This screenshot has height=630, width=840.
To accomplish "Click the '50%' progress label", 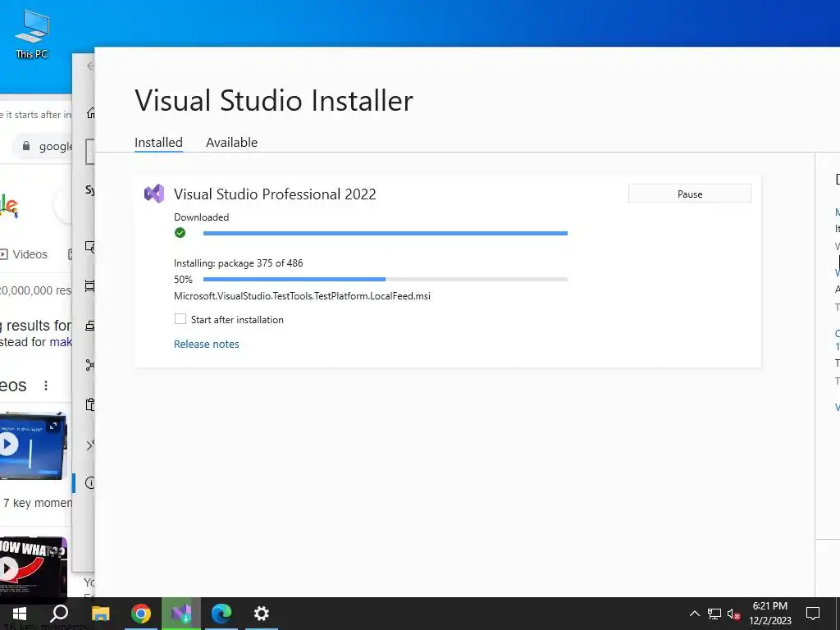I will pos(183,279).
